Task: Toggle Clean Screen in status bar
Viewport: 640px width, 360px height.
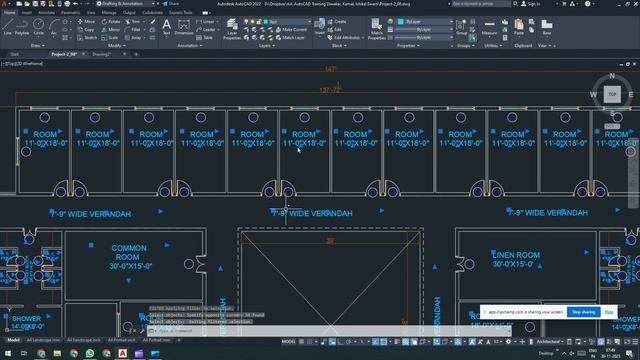Action: tap(627, 342)
